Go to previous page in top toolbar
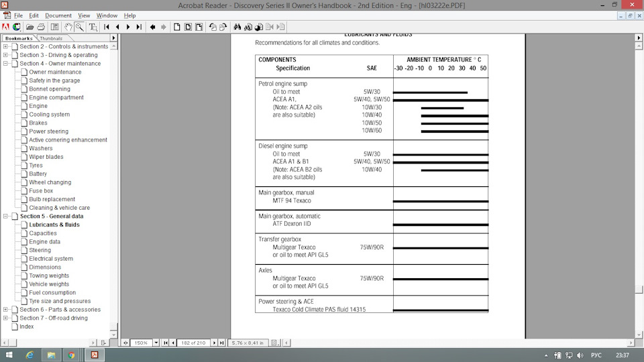Image resolution: width=644 pixels, height=362 pixels. (117, 27)
